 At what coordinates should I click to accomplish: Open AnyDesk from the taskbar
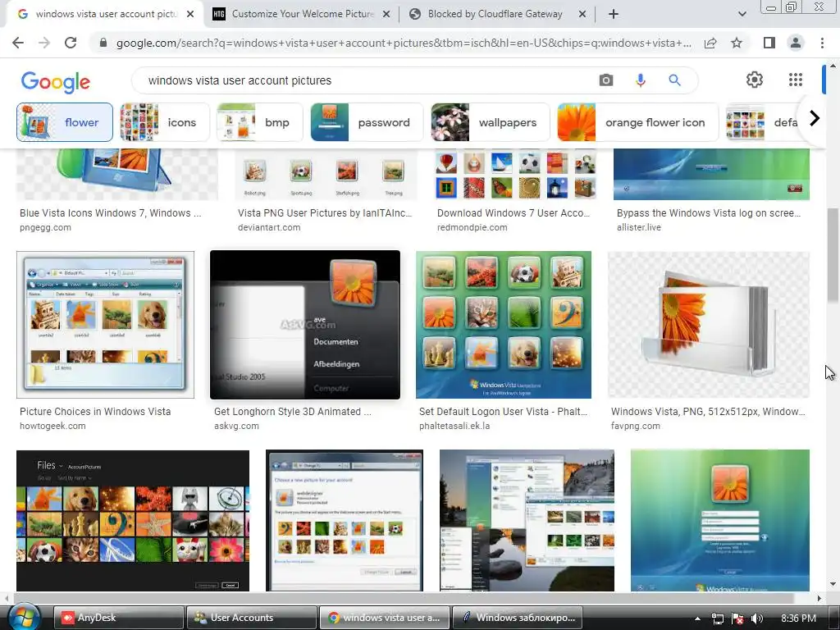(x=118, y=618)
